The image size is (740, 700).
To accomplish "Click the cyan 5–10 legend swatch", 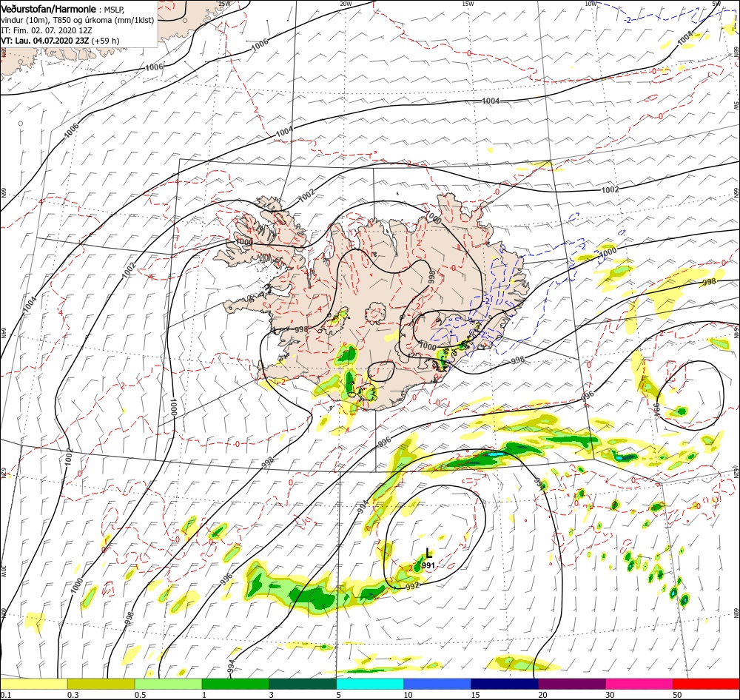I will 370,684.
